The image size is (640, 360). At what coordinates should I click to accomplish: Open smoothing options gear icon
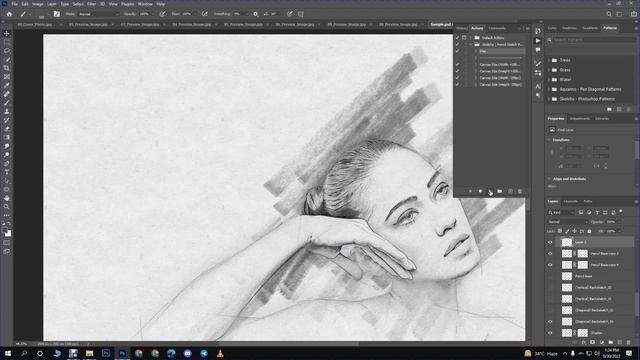tap(256, 14)
